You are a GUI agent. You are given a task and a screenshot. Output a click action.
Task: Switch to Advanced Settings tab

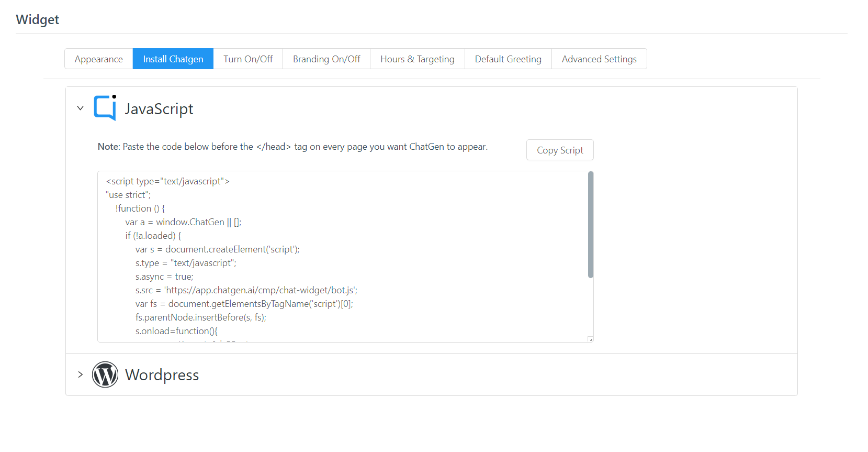click(x=599, y=59)
